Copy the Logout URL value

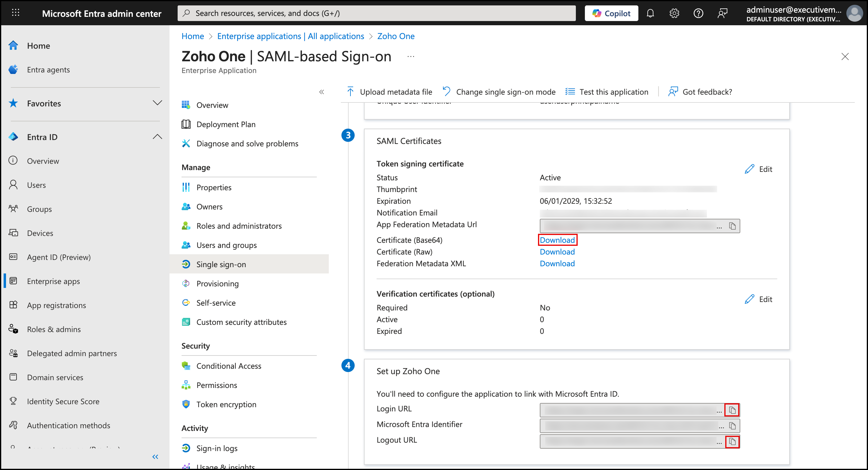click(x=732, y=441)
